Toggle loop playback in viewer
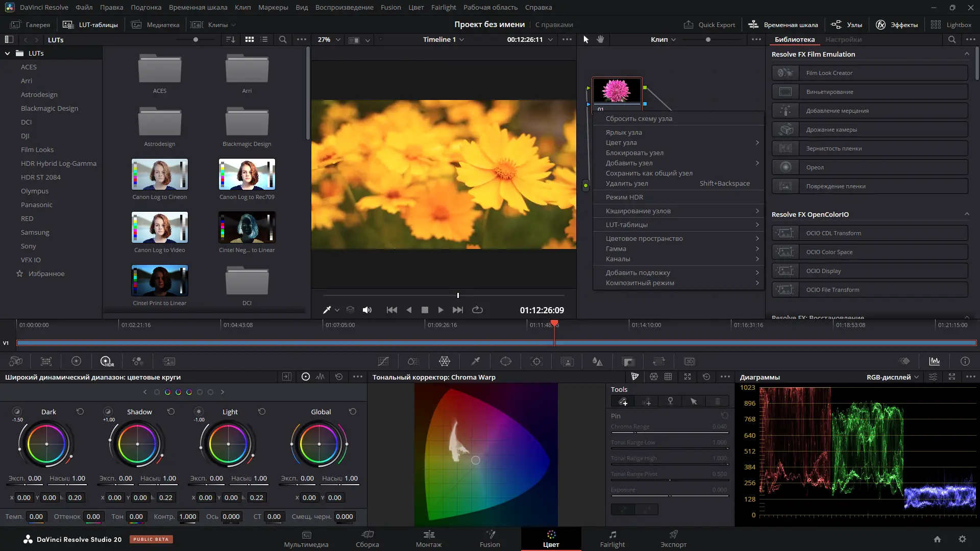 [x=477, y=310]
